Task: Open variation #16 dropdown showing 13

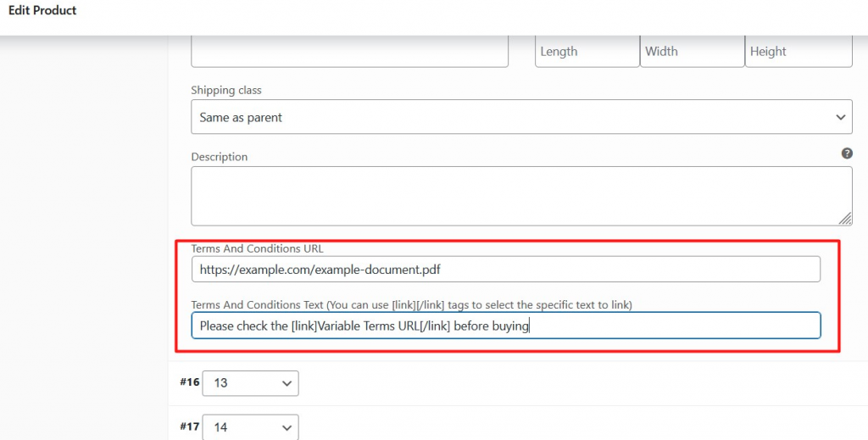Action: coord(250,383)
